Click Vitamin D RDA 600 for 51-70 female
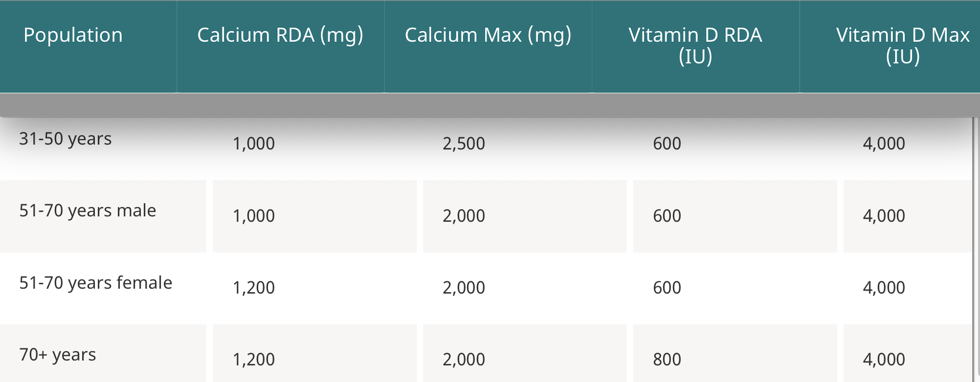 tap(667, 288)
